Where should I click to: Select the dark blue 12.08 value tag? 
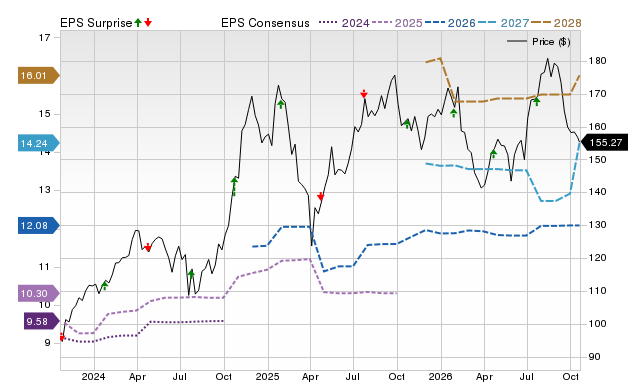tap(38, 225)
